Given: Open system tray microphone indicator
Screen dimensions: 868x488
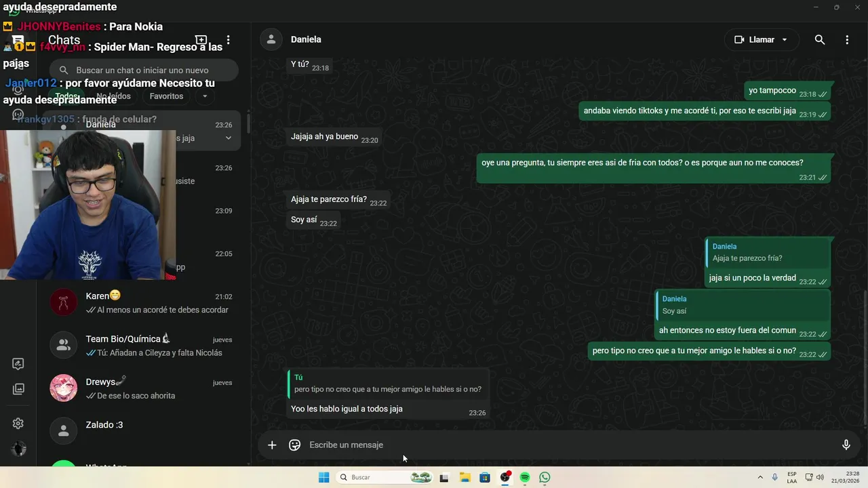Looking at the screenshot, I should (774, 477).
